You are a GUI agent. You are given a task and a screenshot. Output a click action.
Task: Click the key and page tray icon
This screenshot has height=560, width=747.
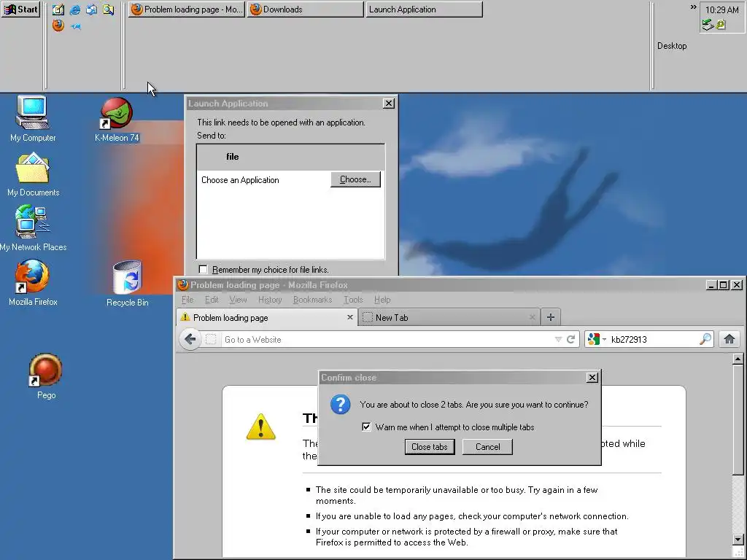721,25
